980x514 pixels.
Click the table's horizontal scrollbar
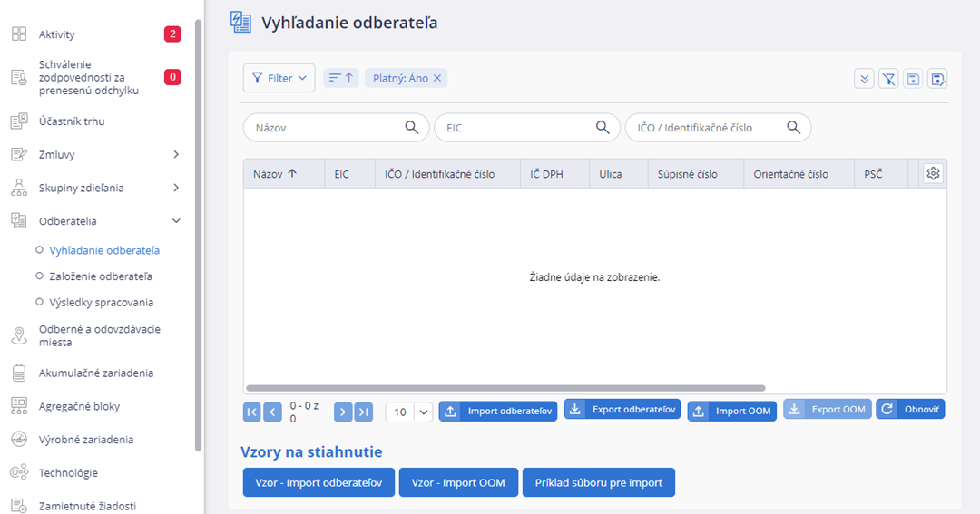click(x=505, y=388)
